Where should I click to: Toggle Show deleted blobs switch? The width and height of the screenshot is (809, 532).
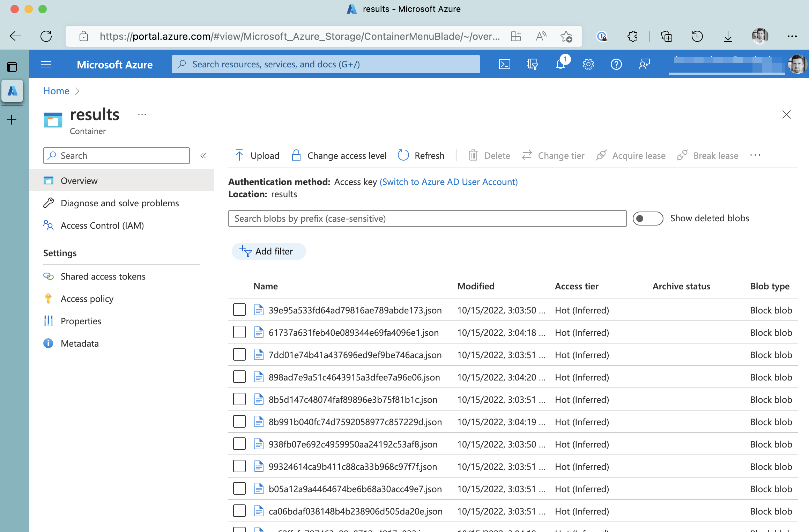[x=648, y=219]
